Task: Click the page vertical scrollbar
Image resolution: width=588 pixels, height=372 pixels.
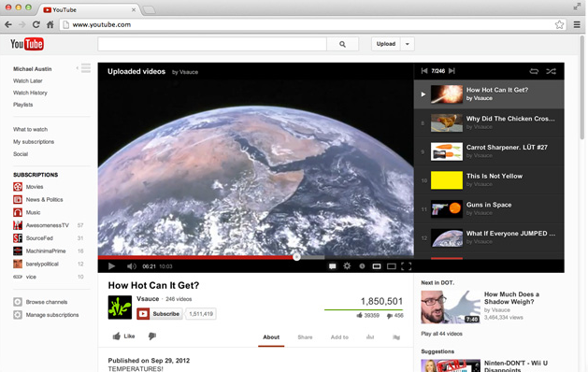Action: [582, 87]
